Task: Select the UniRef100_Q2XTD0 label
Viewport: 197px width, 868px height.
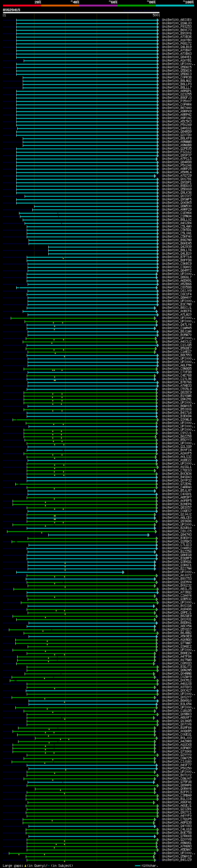Action: click(x=177, y=135)
